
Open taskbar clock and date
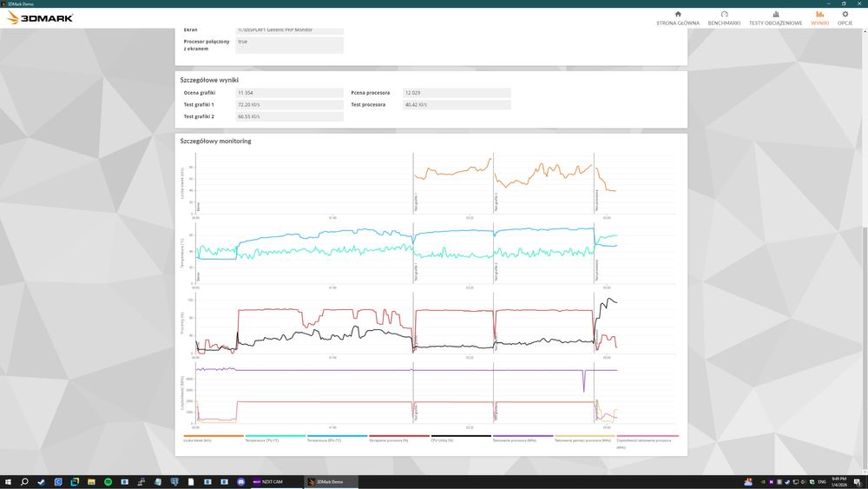(839, 482)
